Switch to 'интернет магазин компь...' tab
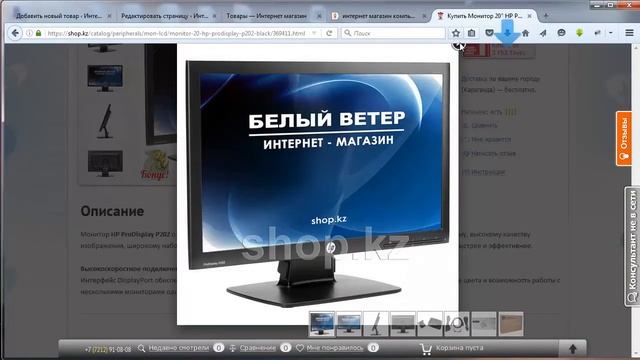Image resolution: width=640 pixels, height=360 pixels. click(378, 16)
